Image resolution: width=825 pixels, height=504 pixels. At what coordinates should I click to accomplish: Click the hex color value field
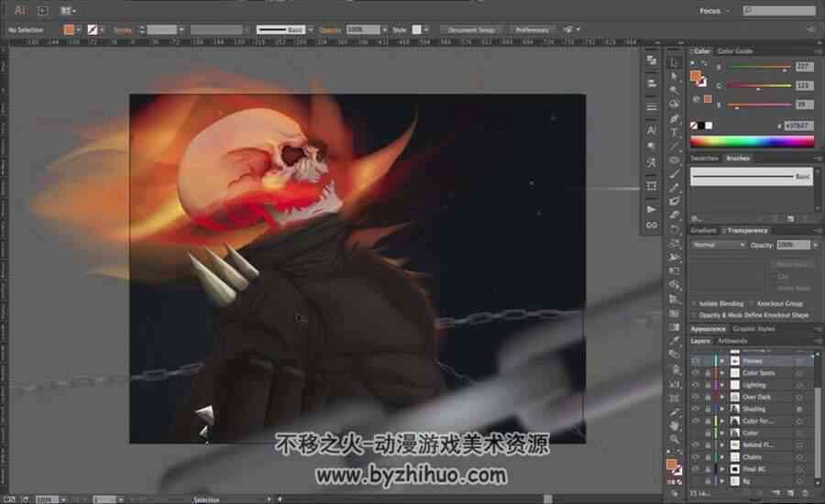click(x=798, y=126)
